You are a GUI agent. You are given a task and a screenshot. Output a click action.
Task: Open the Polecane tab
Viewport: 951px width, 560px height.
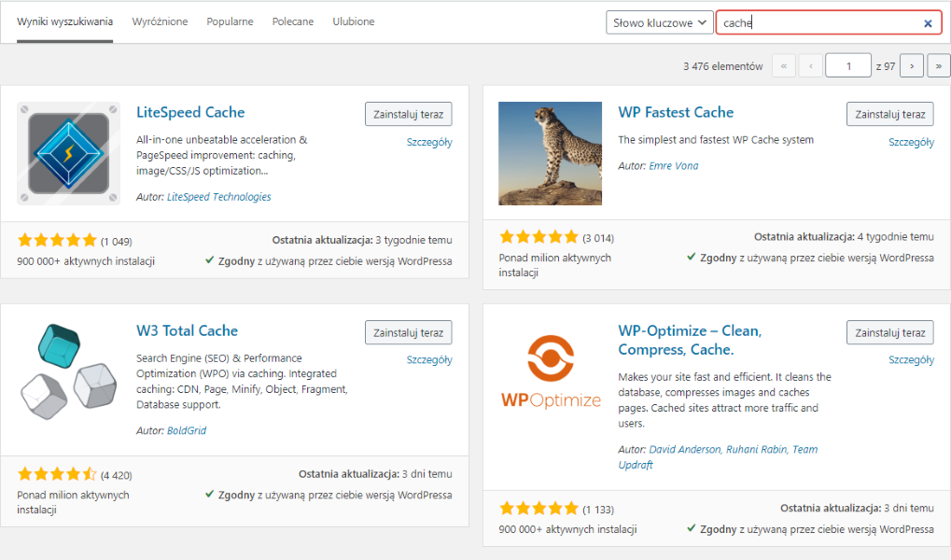tap(293, 21)
